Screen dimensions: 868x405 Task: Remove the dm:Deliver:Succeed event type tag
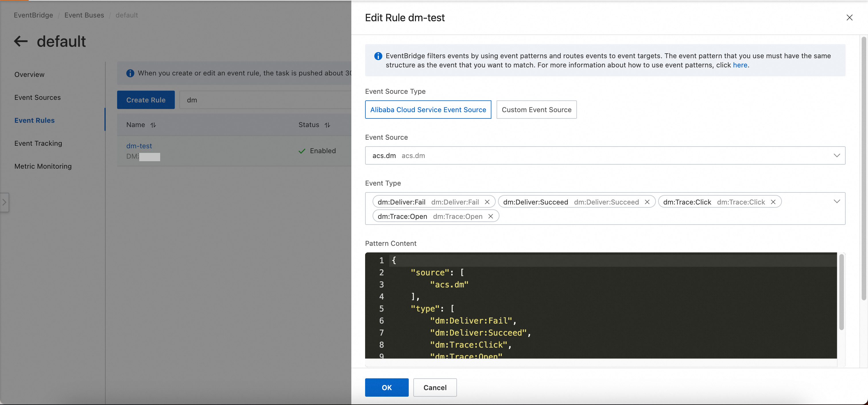click(647, 202)
